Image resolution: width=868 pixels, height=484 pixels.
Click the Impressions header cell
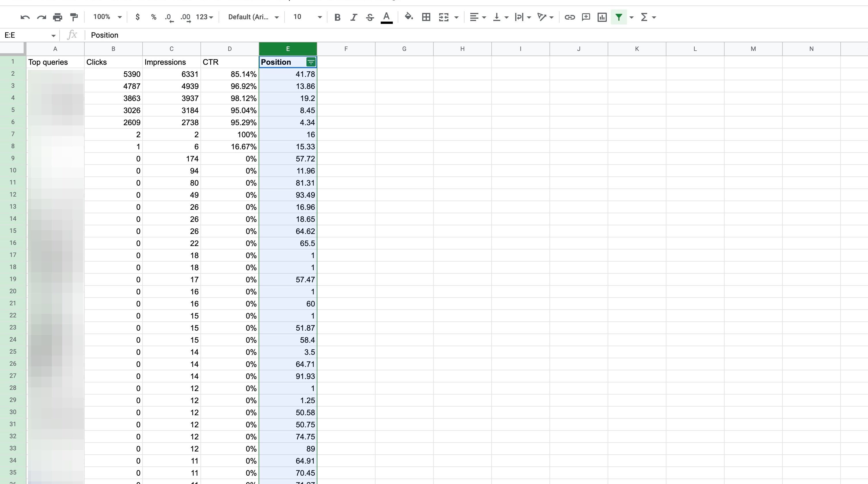pos(172,62)
